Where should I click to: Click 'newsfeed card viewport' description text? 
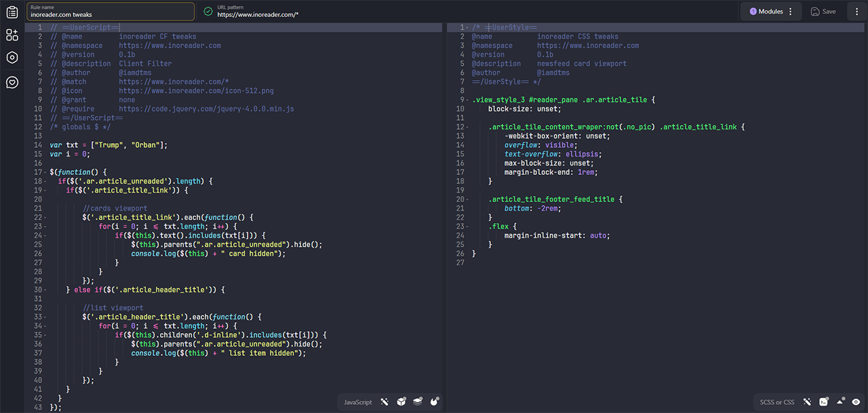pyautogui.click(x=582, y=64)
